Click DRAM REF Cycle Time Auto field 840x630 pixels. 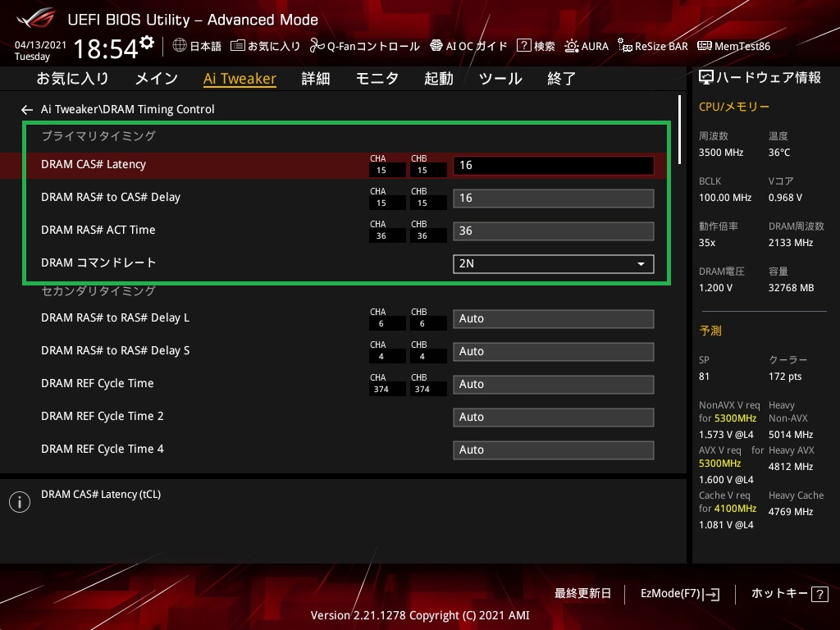(x=554, y=385)
